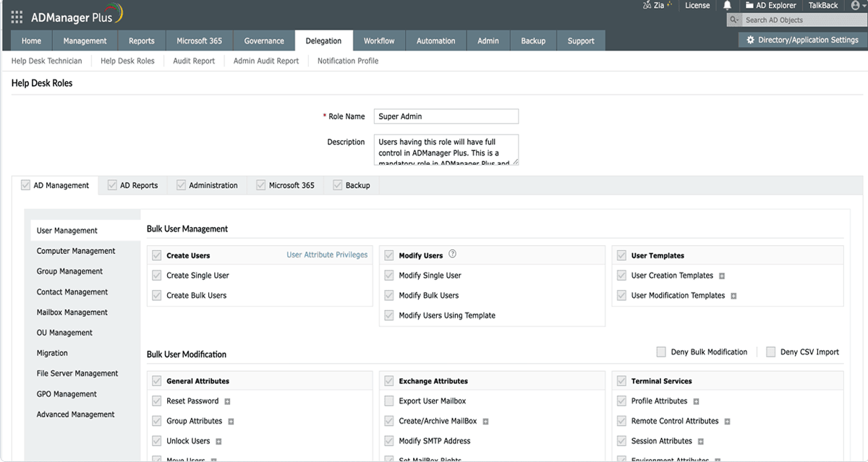The height and width of the screenshot is (462, 868).
Task: Expand User Creation Templates options
Action: point(722,276)
